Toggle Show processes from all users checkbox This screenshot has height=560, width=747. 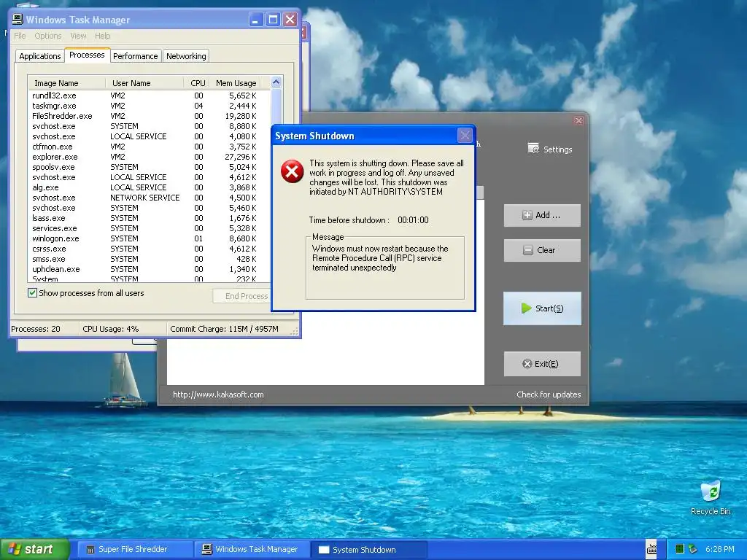tap(32, 293)
